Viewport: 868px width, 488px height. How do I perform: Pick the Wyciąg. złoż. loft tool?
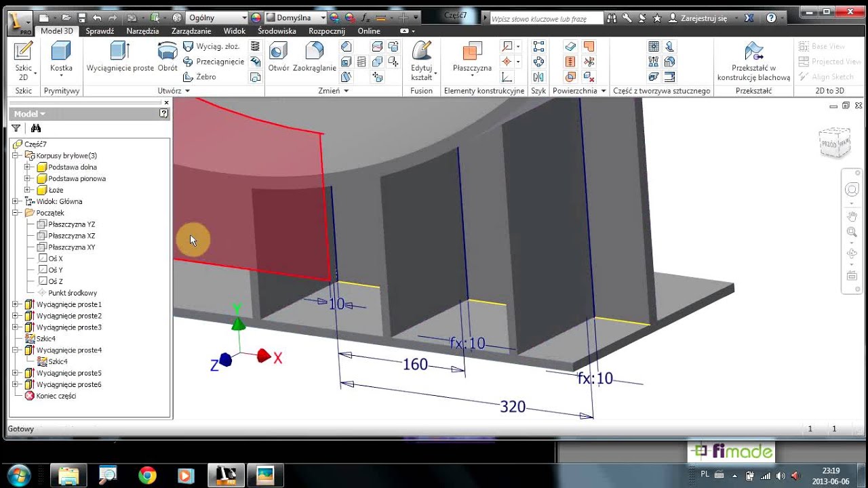[x=211, y=46]
